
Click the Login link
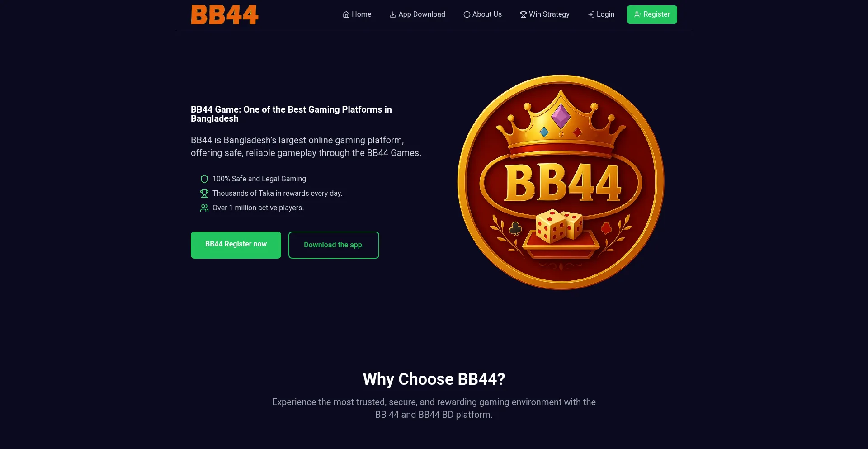pyautogui.click(x=601, y=14)
